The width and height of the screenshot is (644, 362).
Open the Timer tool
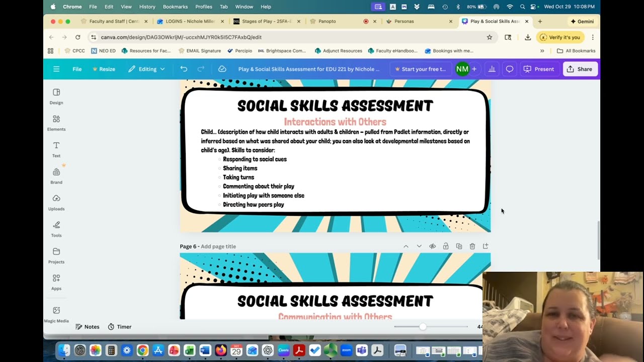119,327
